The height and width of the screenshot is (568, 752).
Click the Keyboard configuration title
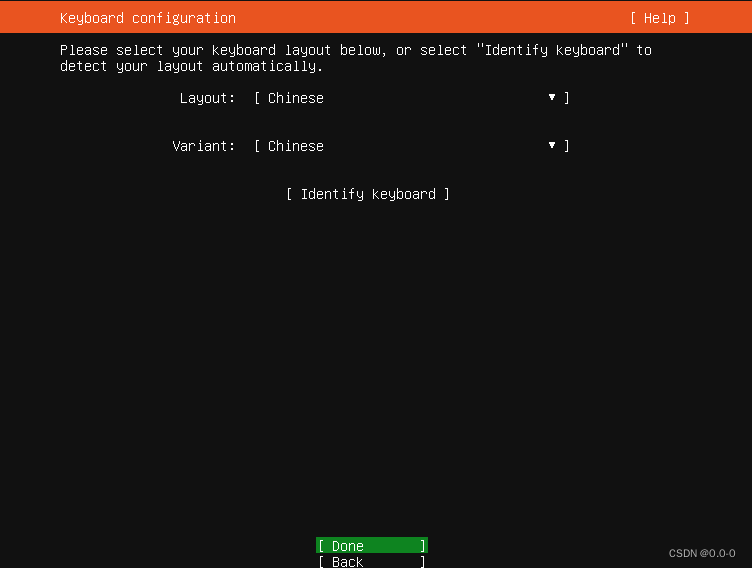(x=148, y=18)
